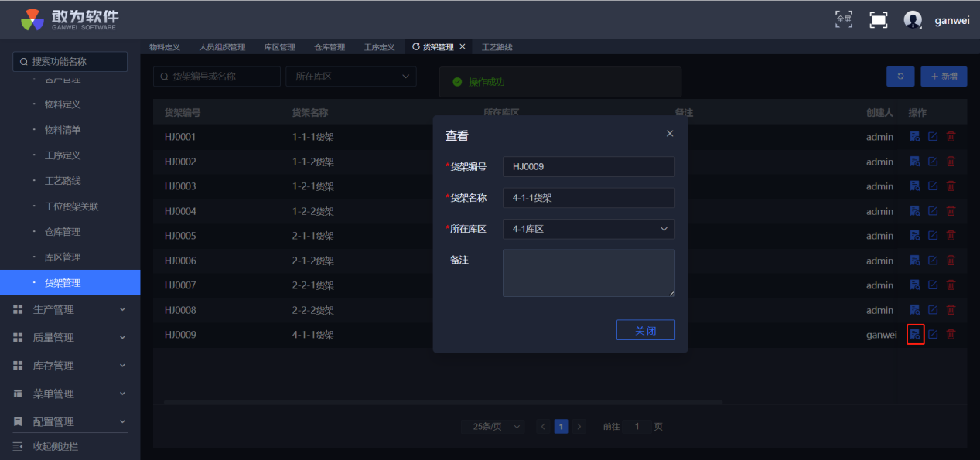
Task: Switch to the 仓库管理 tab
Action: point(330,47)
